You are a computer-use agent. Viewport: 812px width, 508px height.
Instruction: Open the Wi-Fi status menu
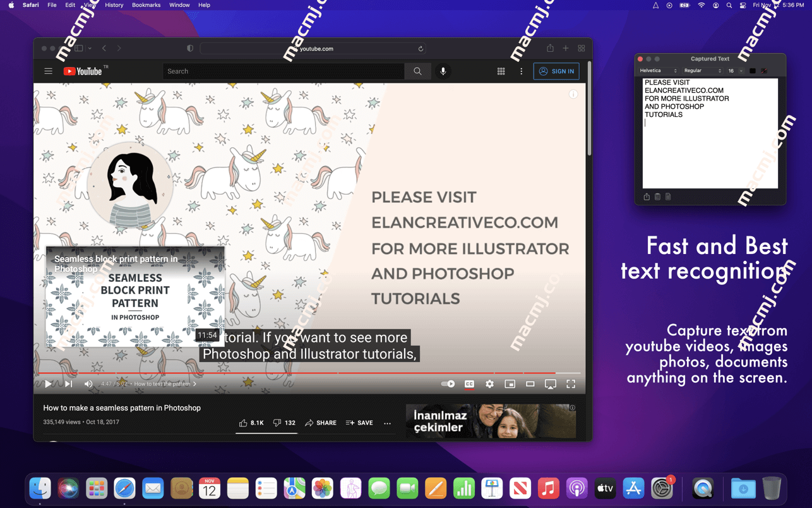(702, 5)
